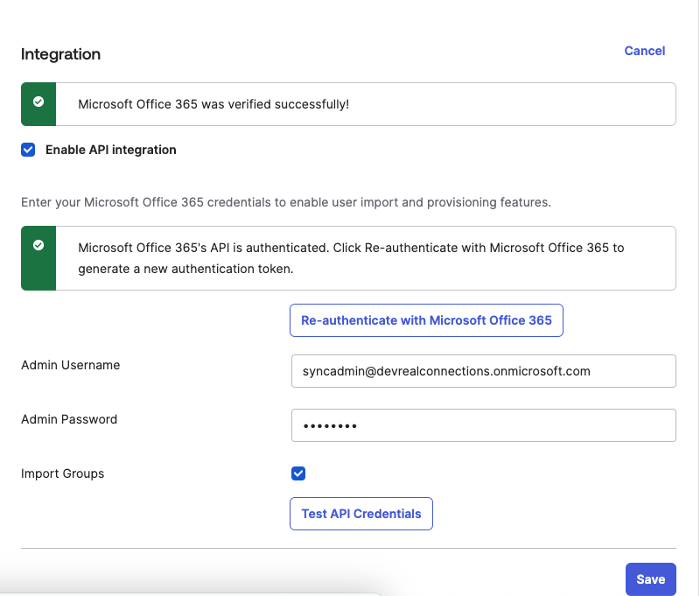The width and height of the screenshot is (700, 596).
Task: Click the Admin Username label
Action: coord(71,365)
